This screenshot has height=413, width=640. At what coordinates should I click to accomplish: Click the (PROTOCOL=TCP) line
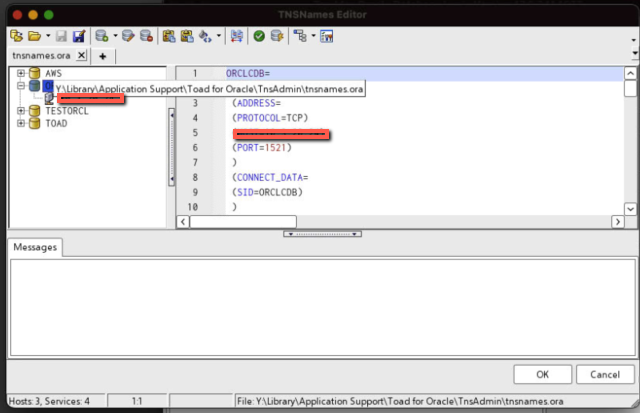(x=270, y=118)
